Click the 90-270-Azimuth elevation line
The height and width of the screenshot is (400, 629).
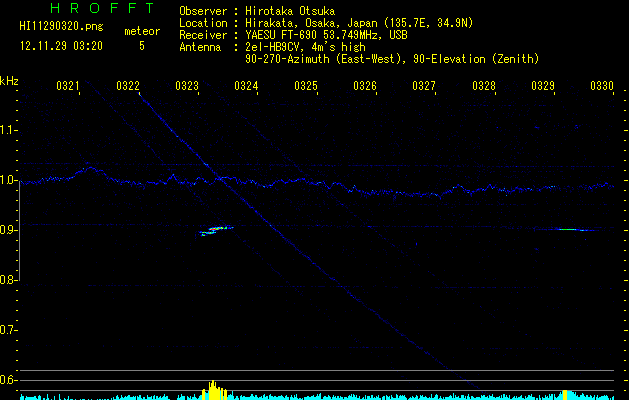tap(392, 59)
